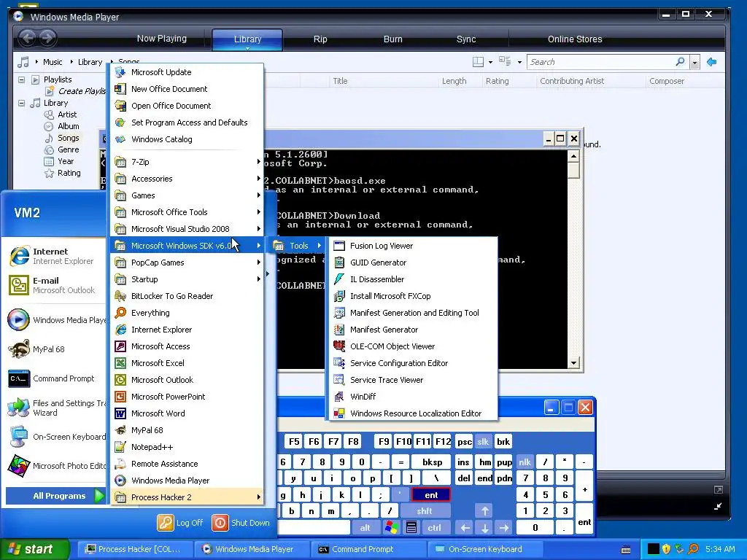Collapse the Playlists tree in Media Player
Image resolution: width=747 pixels, height=560 pixels.
point(21,79)
